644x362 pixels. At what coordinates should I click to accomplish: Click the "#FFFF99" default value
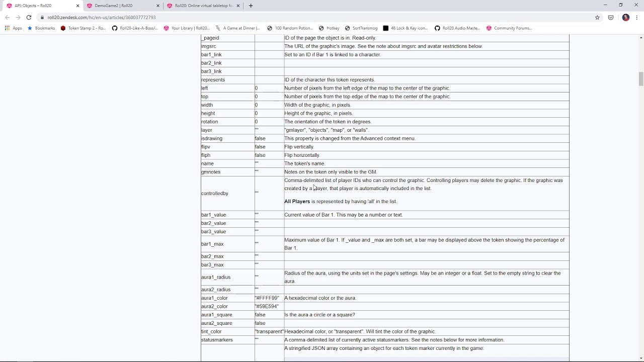click(x=267, y=298)
